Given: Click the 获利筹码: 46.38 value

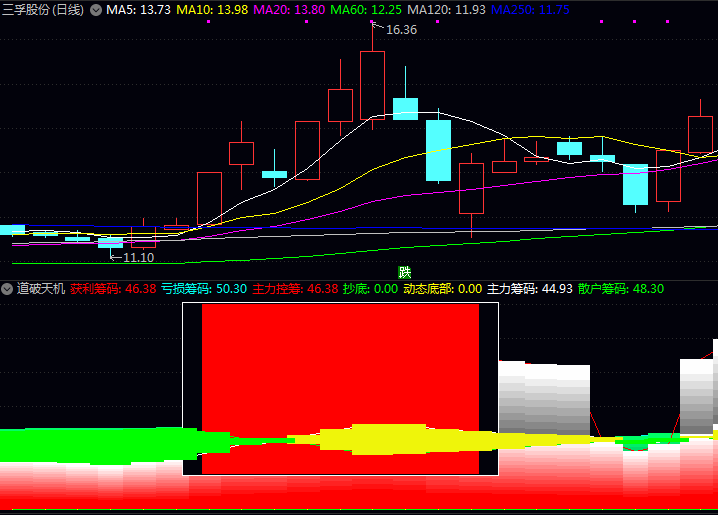Looking at the screenshot, I should point(113,289).
